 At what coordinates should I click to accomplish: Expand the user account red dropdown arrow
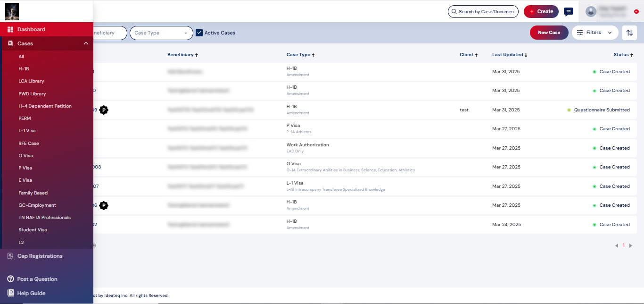point(636,12)
